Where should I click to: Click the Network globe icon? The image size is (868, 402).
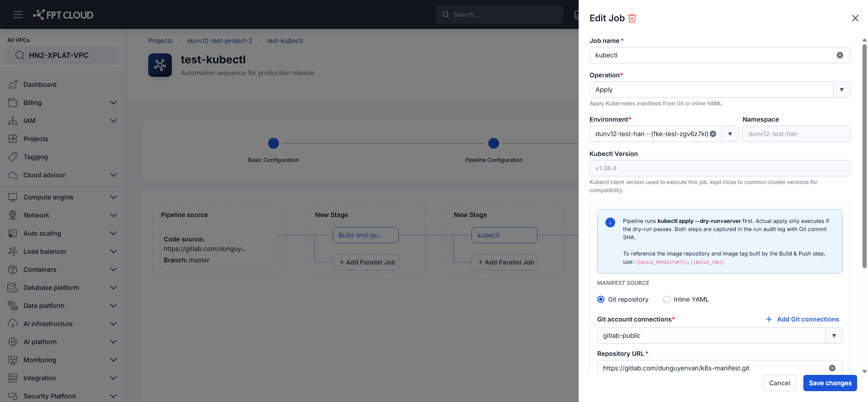coord(13,215)
